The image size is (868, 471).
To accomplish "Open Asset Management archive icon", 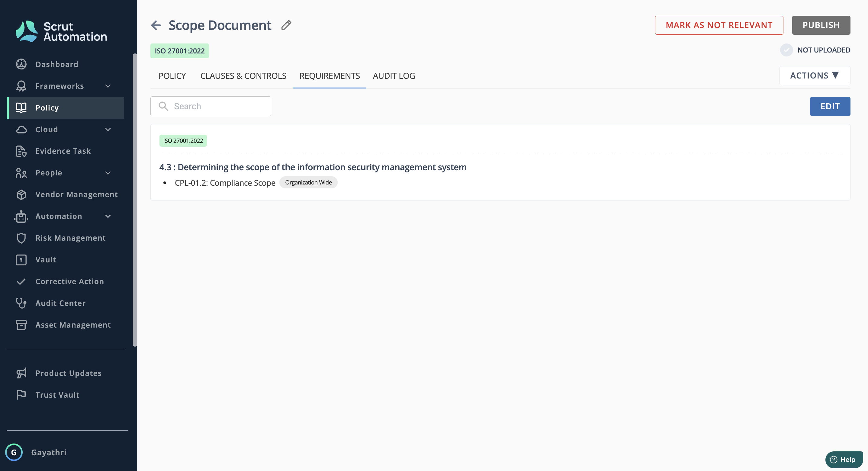I will tap(21, 325).
